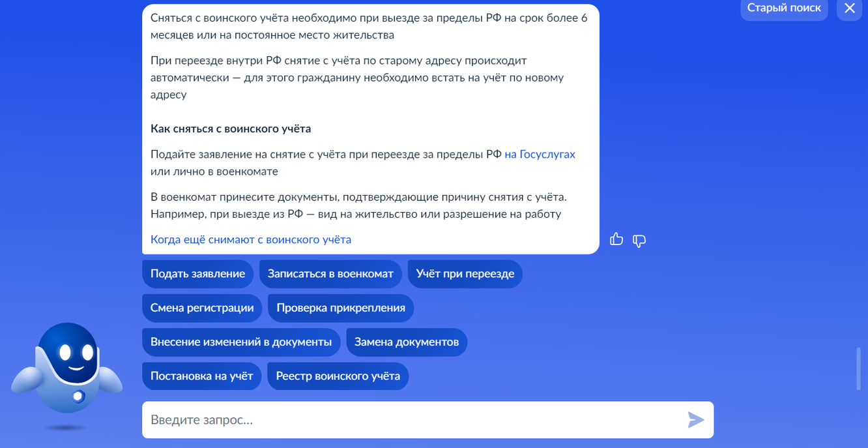
Task: Select Внесение изменений в документы
Action: (241, 342)
